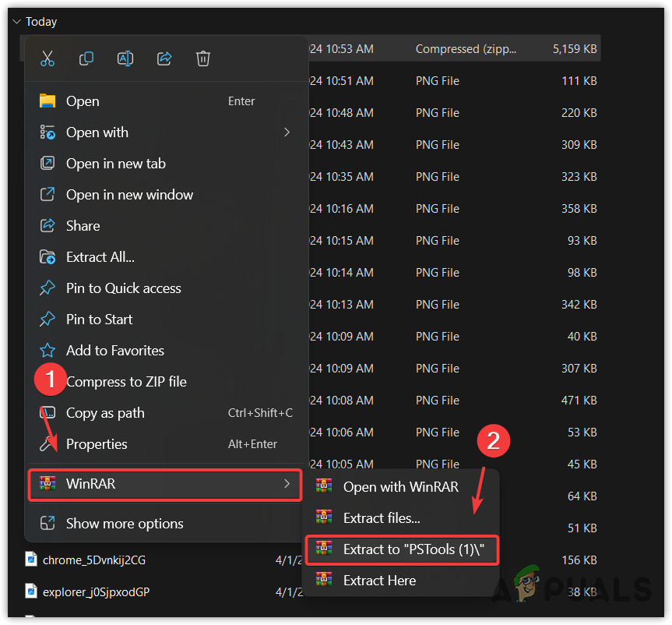Click the Rename icon in context menu
Screen dimensions: 672x625
pyautogui.click(x=125, y=58)
